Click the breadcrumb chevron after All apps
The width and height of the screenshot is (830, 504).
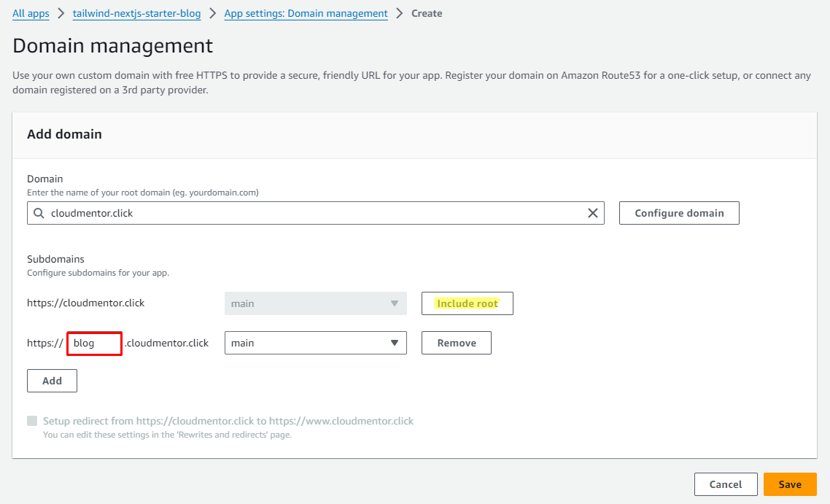point(60,13)
